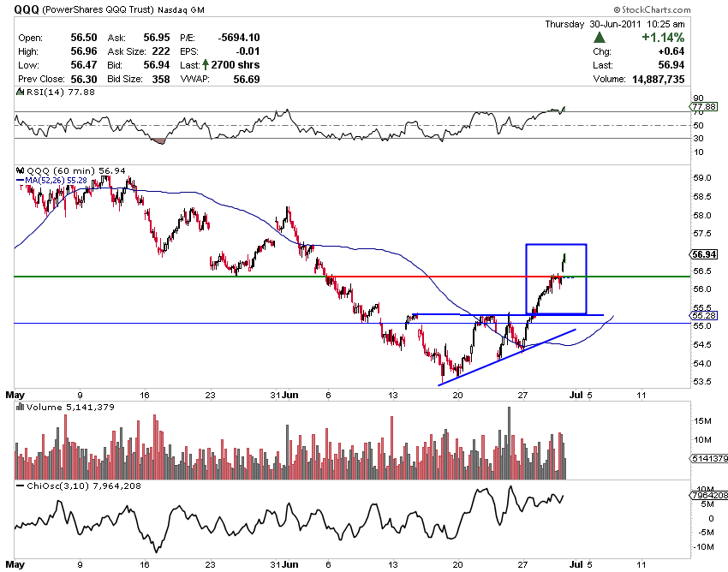Select the chart icon beside RSI(14) label

20,92
